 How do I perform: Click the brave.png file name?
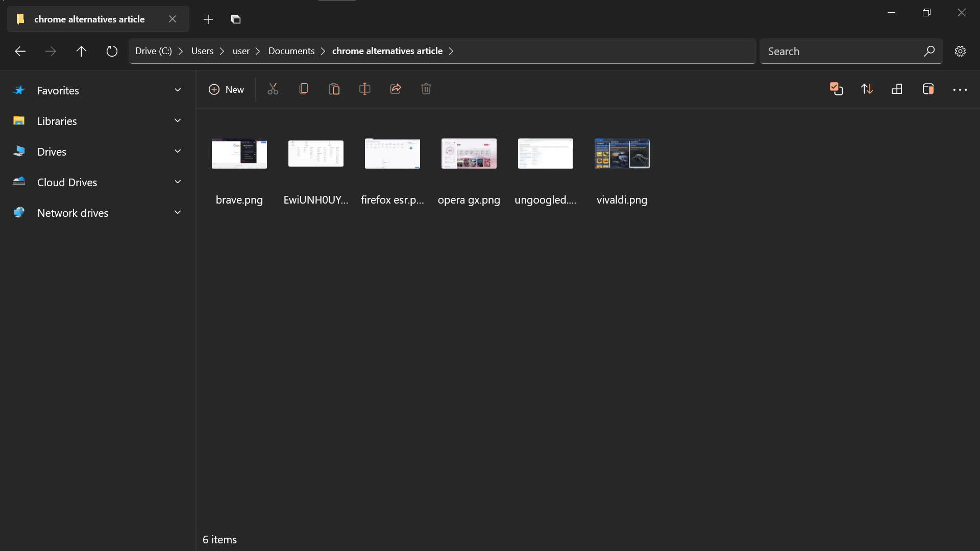[239, 200]
